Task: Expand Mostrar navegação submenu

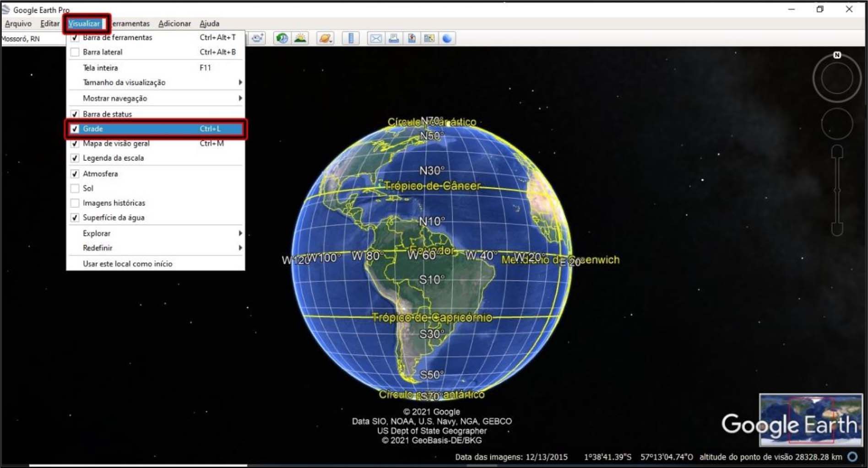Action: (x=156, y=98)
